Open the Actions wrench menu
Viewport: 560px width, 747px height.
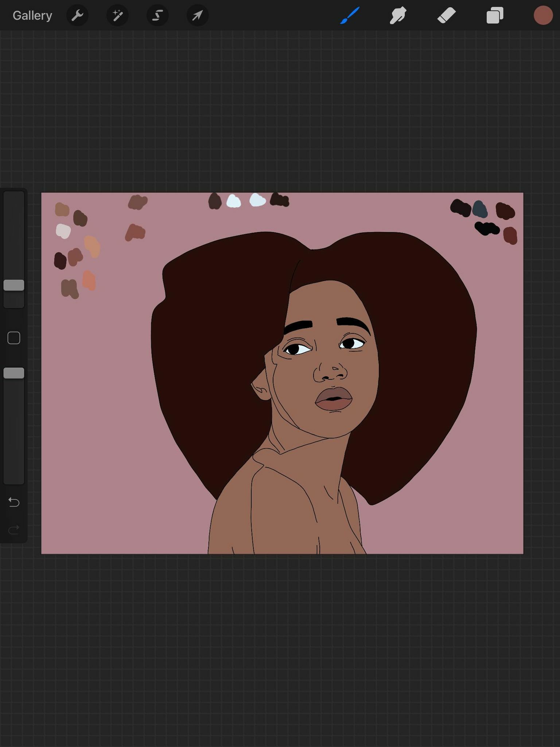tap(77, 16)
